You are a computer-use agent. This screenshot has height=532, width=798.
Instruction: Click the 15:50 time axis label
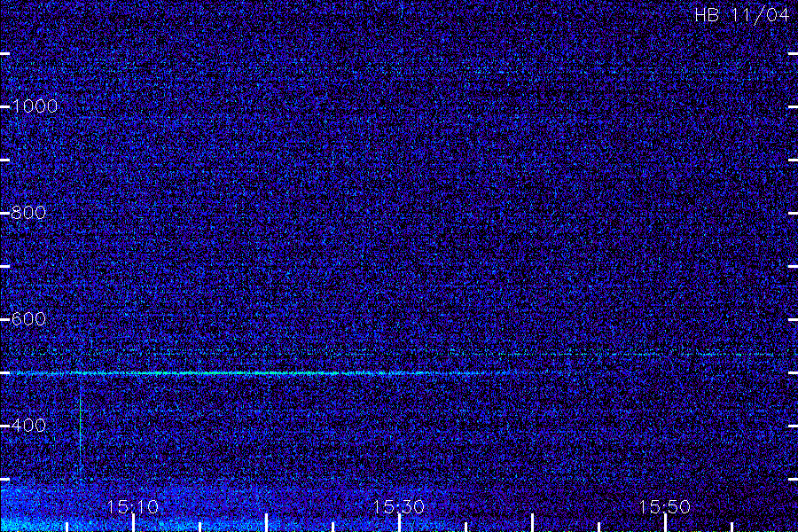[x=664, y=506]
